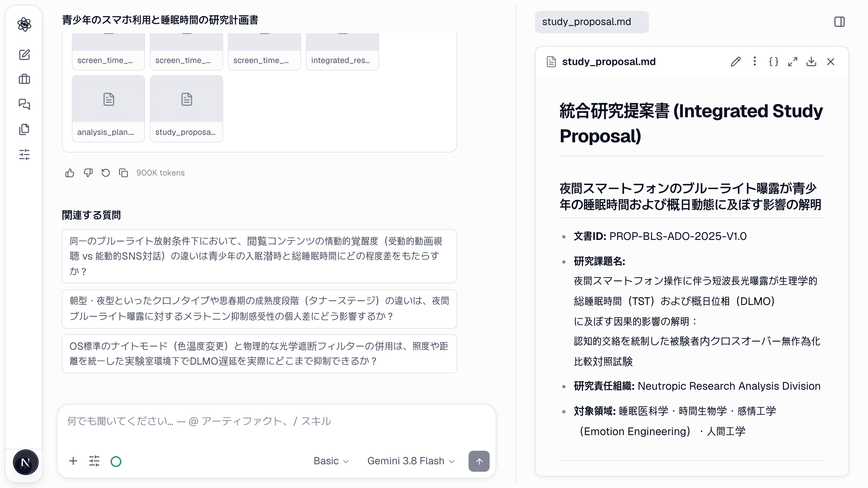Give thumbs up to the response
Screen dimensions: 868x488
[70, 173]
